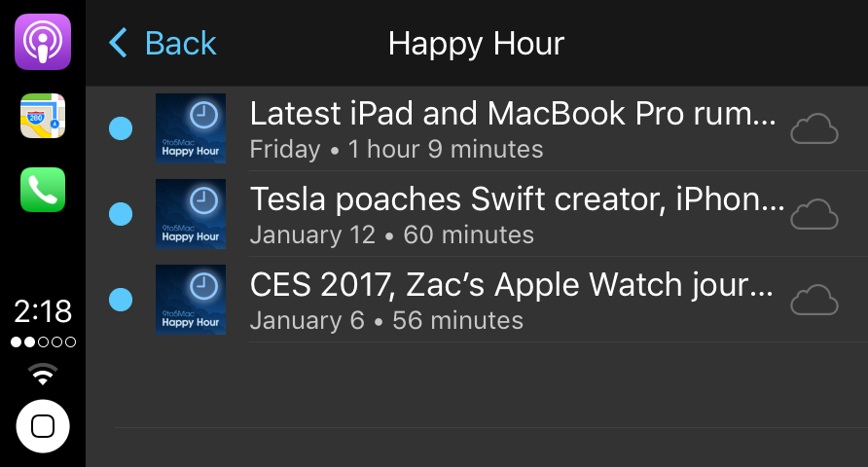868x467 pixels.
Task: Tap the 2:18 clock display
Action: point(43,311)
